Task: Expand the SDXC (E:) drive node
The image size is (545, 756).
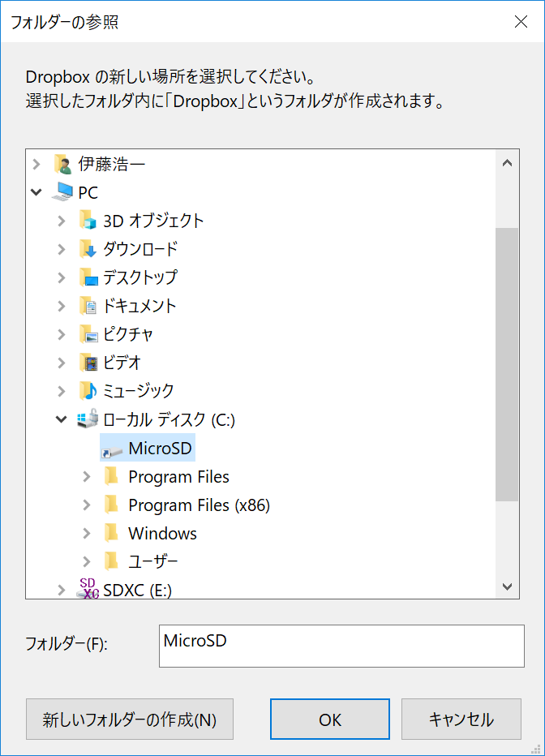Action: click(x=61, y=591)
